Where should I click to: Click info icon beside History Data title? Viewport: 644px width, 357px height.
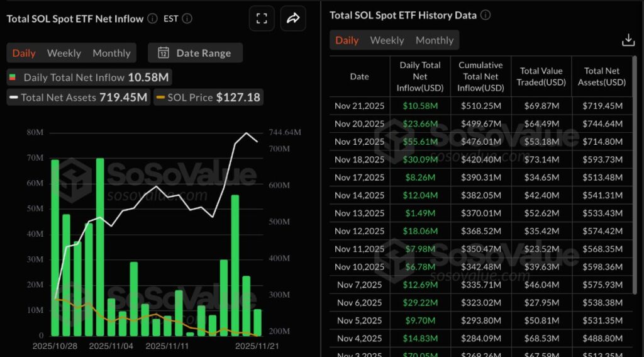pyautogui.click(x=486, y=15)
